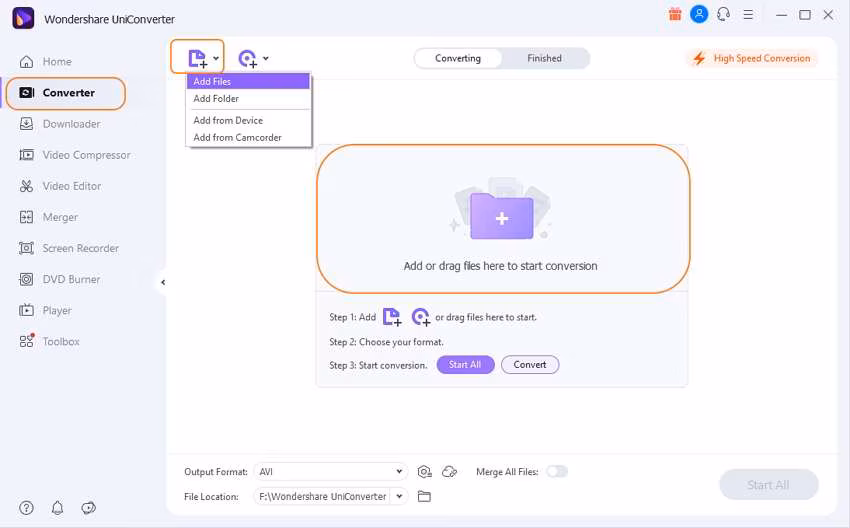The height and width of the screenshot is (528, 850).
Task: Click purple Start All in Step 3
Action: (465, 365)
